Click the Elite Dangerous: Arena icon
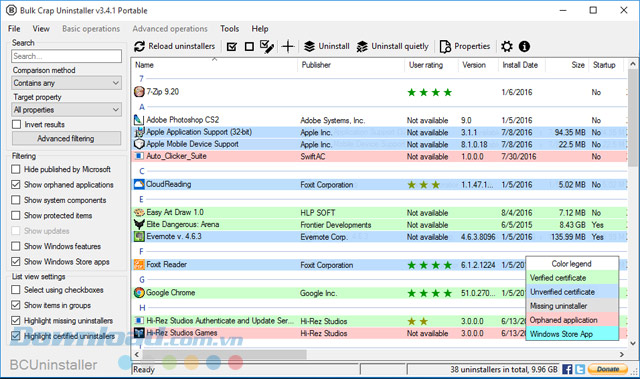The width and height of the screenshot is (640, 379). [139, 224]
